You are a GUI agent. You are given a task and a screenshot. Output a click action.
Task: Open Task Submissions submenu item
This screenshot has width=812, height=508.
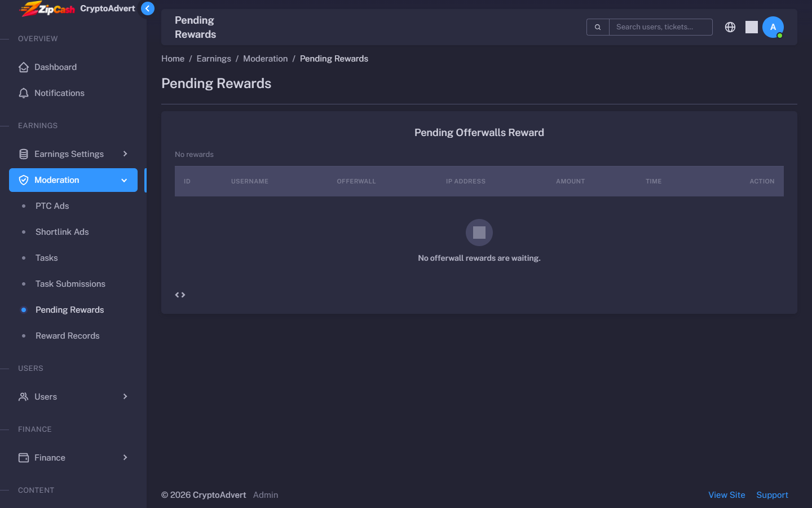click(73, 284)
